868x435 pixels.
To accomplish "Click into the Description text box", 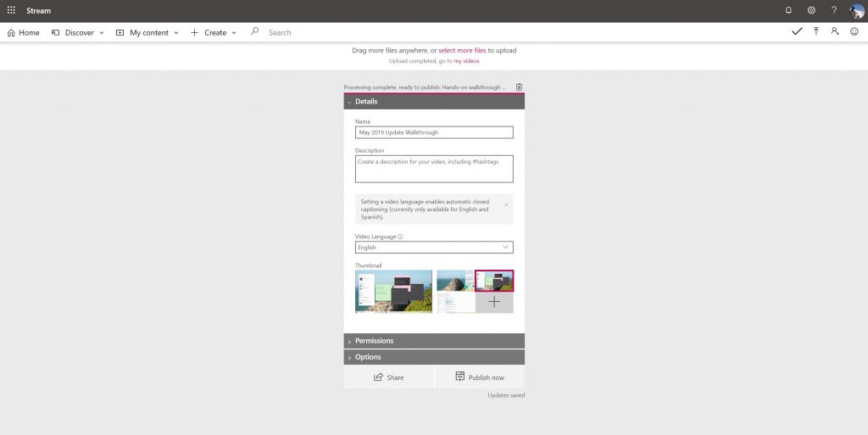I will [x=434, y=169].
